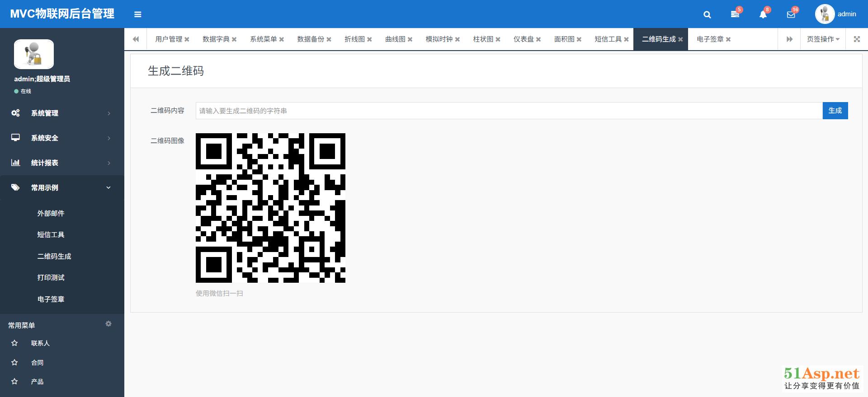Switch to the 仪表盘 tab
This screenshot has width=868, height=397.
(523, 39)
